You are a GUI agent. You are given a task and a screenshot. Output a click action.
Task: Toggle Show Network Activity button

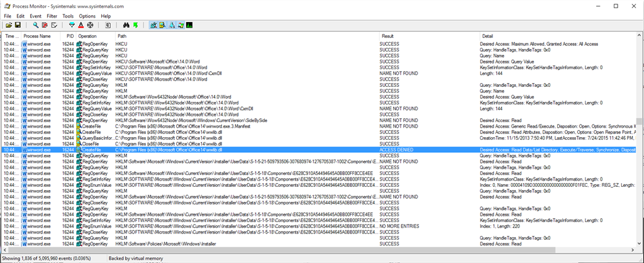coord(172,25)
